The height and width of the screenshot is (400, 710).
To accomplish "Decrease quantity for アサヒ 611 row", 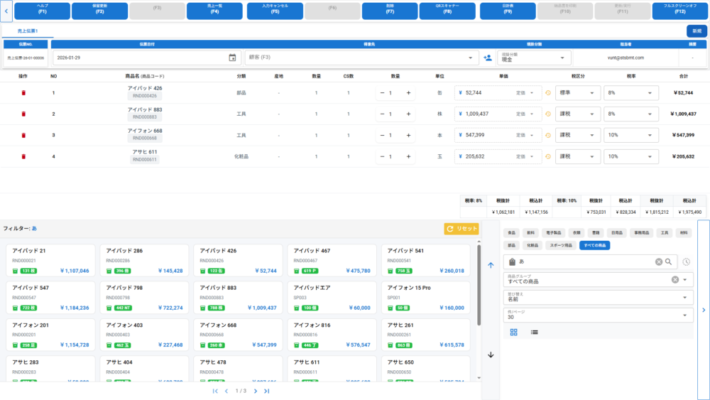I will (x=381, y=154).
